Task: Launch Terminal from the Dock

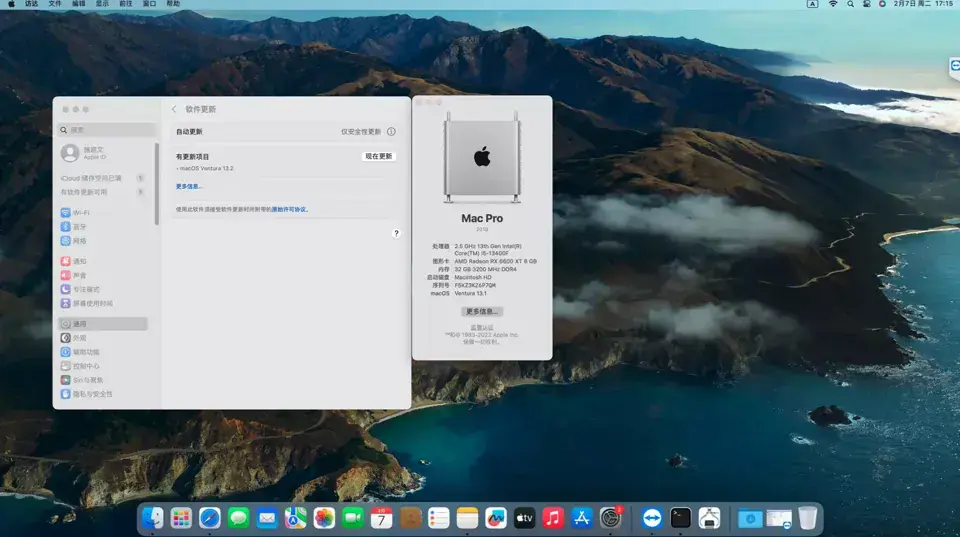Action: tap(680, 518)
